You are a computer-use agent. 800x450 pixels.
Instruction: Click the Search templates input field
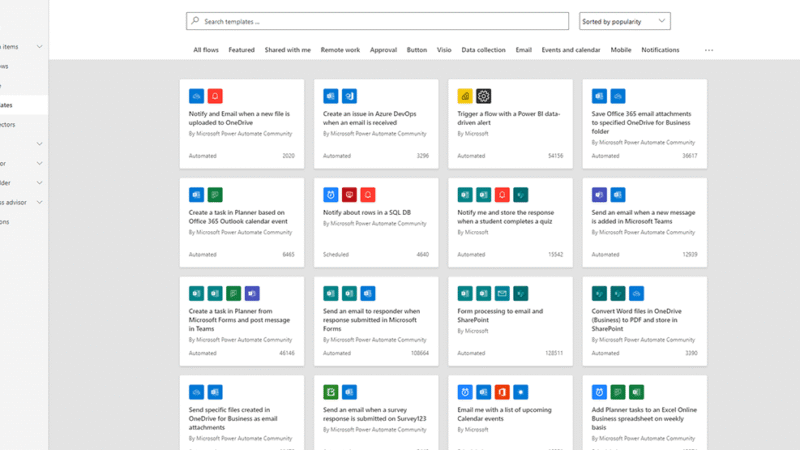378,21
